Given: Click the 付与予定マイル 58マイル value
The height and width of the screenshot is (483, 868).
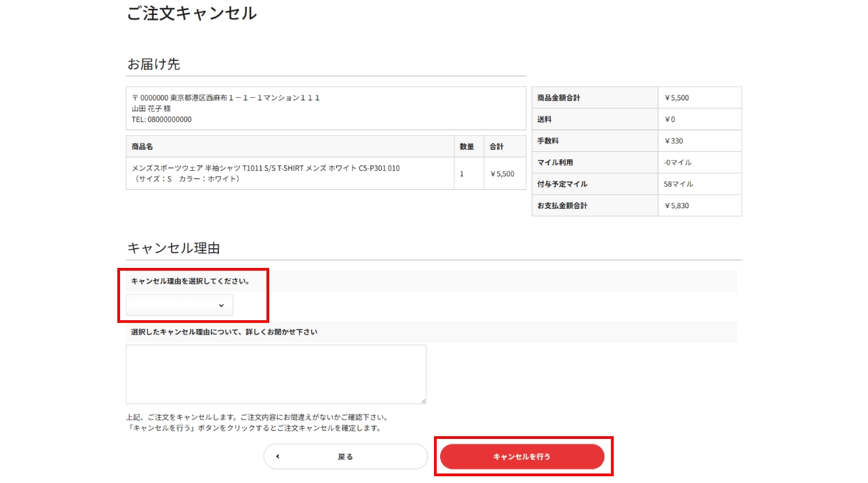Looking at the screenshot, I should [x=678, y=184].
